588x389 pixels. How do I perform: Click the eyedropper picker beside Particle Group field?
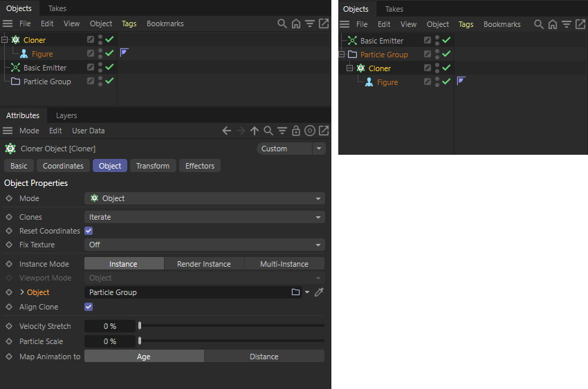[x=319, y=292]
